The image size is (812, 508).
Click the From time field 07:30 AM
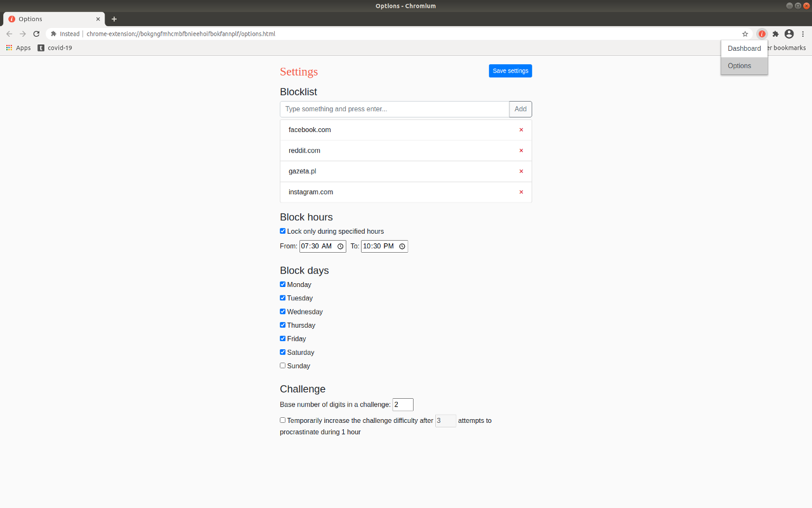click(x=323, y=246)
